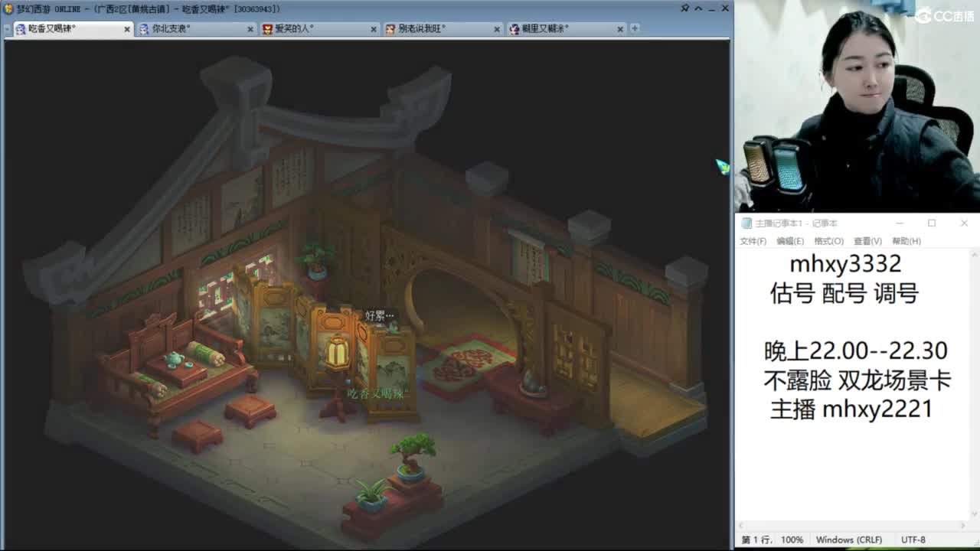
Task: Add a new game tab with plus button
Action: (635, 28)
